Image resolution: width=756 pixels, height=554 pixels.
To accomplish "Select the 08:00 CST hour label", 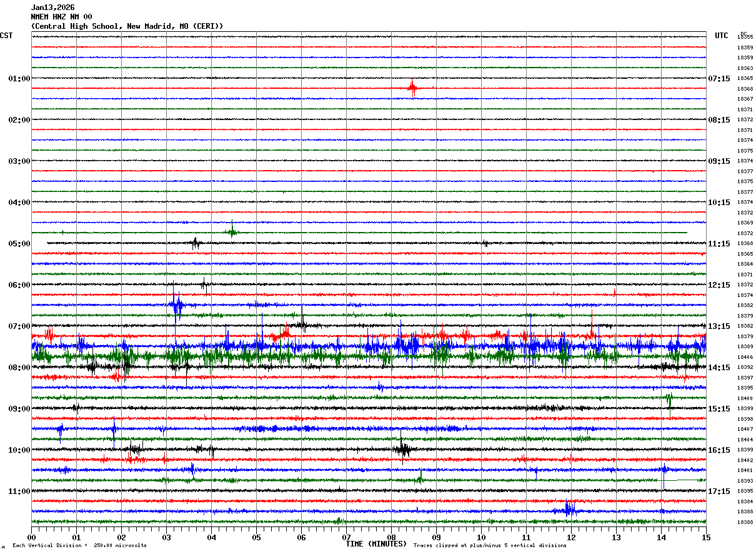I will pyautogui.click(x=19, y=368).
